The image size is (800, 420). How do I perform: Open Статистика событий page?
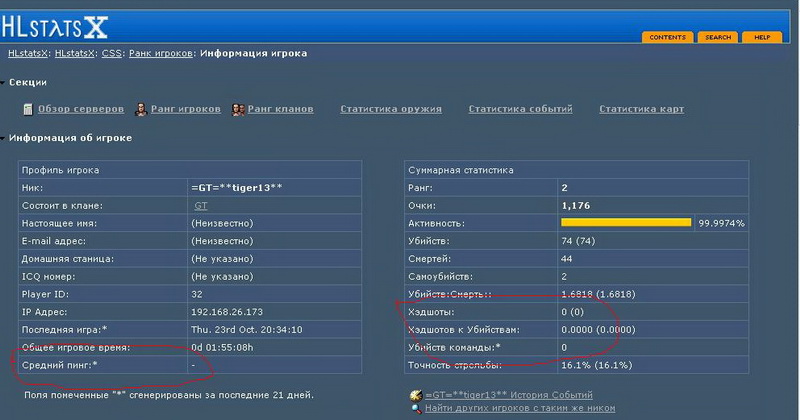pyautogui.click(x=520, y=109)
